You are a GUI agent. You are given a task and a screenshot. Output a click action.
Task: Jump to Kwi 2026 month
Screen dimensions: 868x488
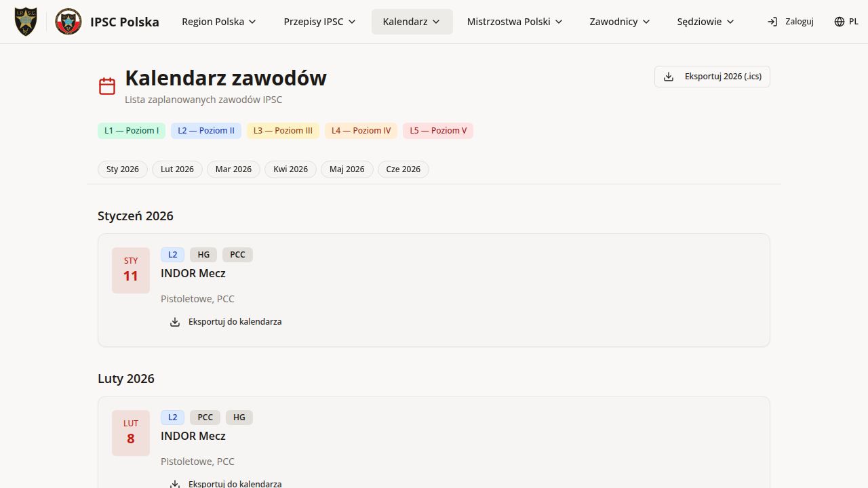290,169
